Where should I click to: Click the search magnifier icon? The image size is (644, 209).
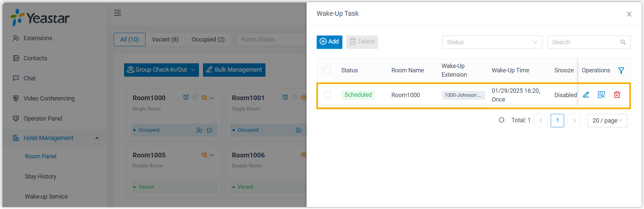(x=623, y=42)
